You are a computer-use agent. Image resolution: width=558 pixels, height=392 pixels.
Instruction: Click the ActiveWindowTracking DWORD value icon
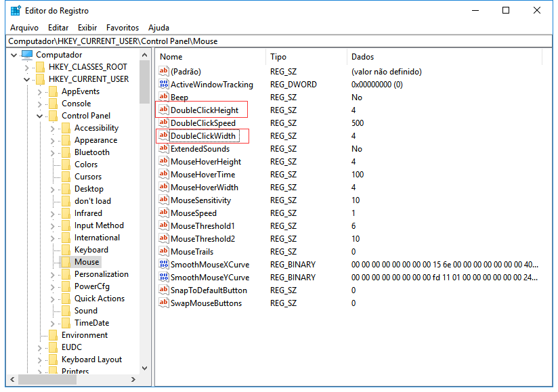[163, 85]
